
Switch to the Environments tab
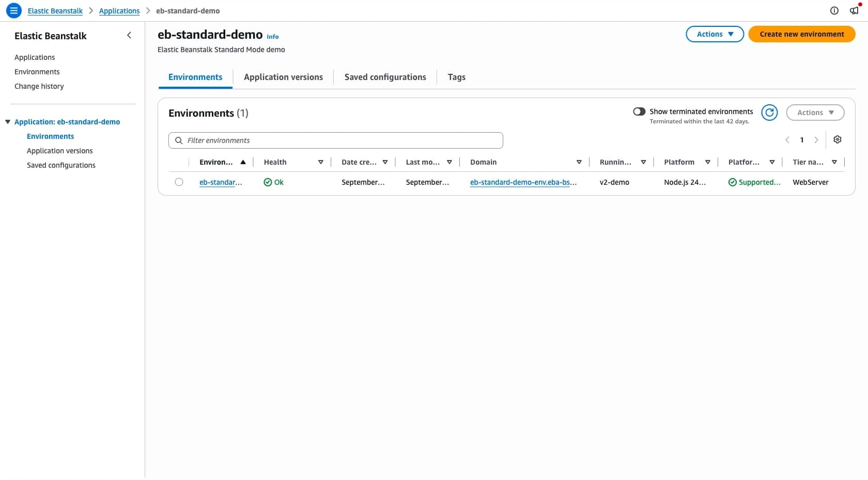click(195, 77)
